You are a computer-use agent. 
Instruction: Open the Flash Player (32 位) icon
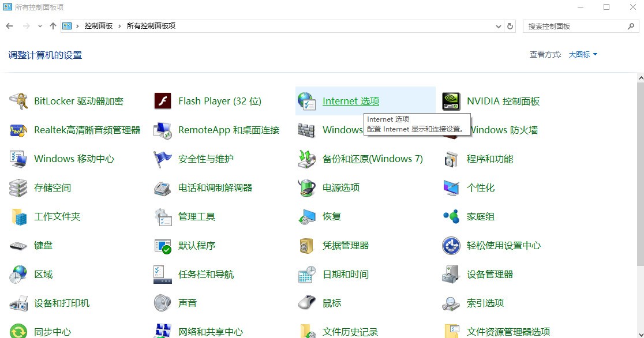click(163, 101)
